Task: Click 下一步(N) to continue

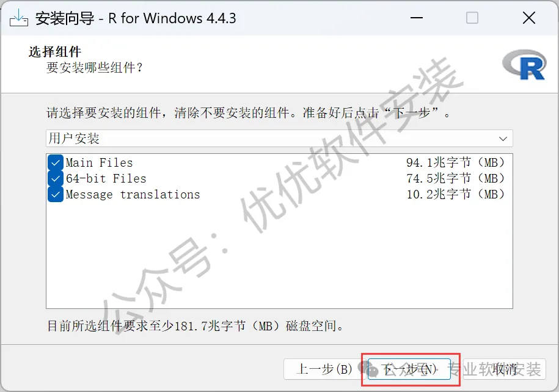Action: pyautogui.click(x=409, y=369)
